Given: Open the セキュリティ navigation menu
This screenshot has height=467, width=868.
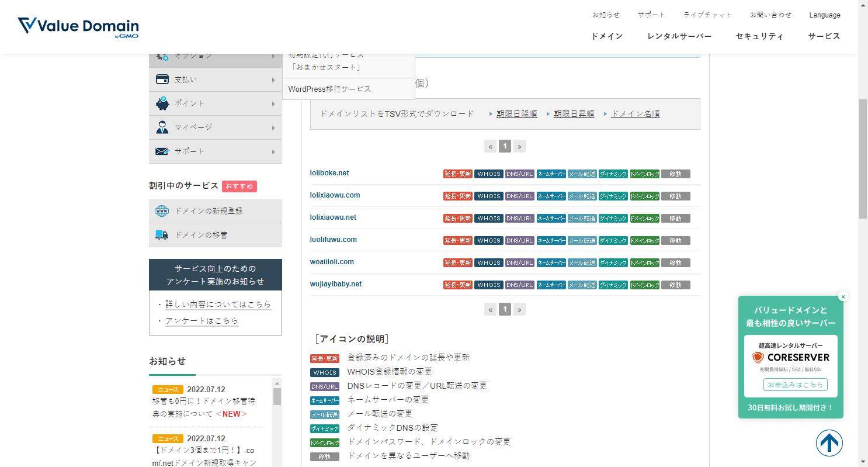Looking at the screenshot, I should [x=759, y=36].
